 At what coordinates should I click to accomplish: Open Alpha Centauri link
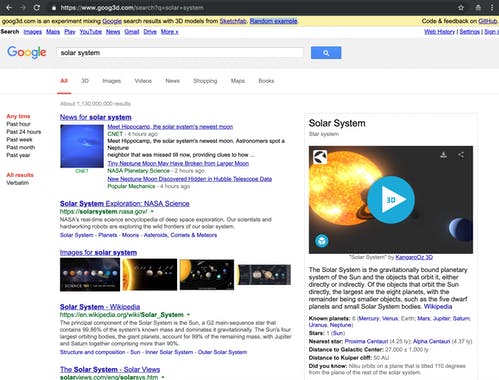tap(432, 341)
